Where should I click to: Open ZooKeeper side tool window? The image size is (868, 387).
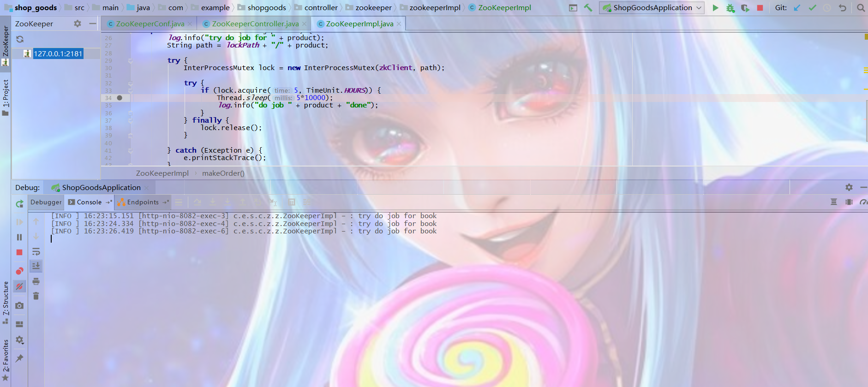click(6, 45)
